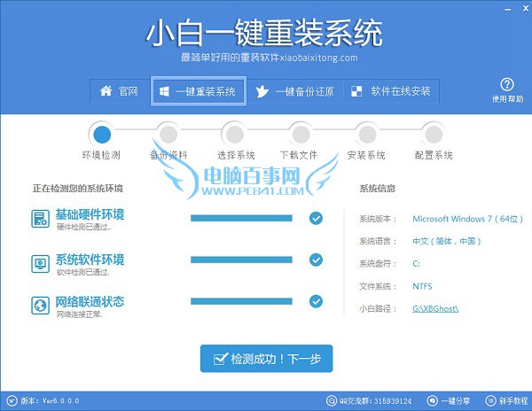Viewport: 532px width, 411px height.
Task: Click the 配置系统 step label
Action: pyautogui.click(x=434, y=155)
